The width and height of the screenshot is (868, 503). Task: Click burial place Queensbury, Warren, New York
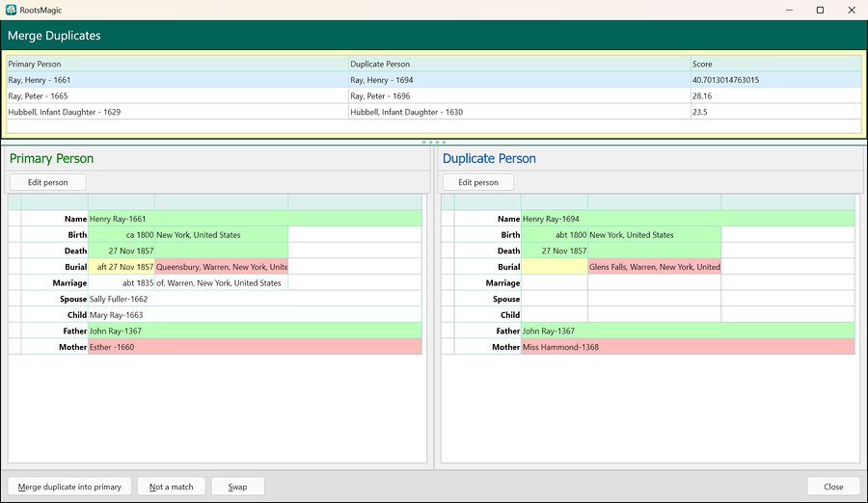click(222, 267)
